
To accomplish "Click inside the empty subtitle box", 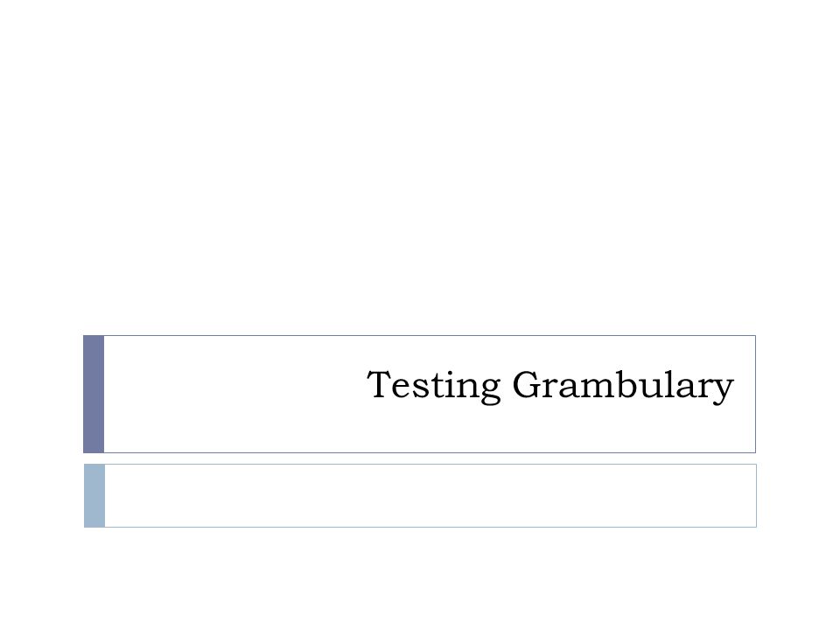I will point(430,495).
